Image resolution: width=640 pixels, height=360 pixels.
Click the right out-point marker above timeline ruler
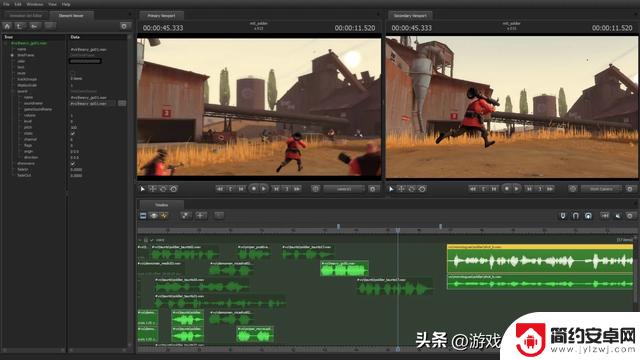pos(440,226)
